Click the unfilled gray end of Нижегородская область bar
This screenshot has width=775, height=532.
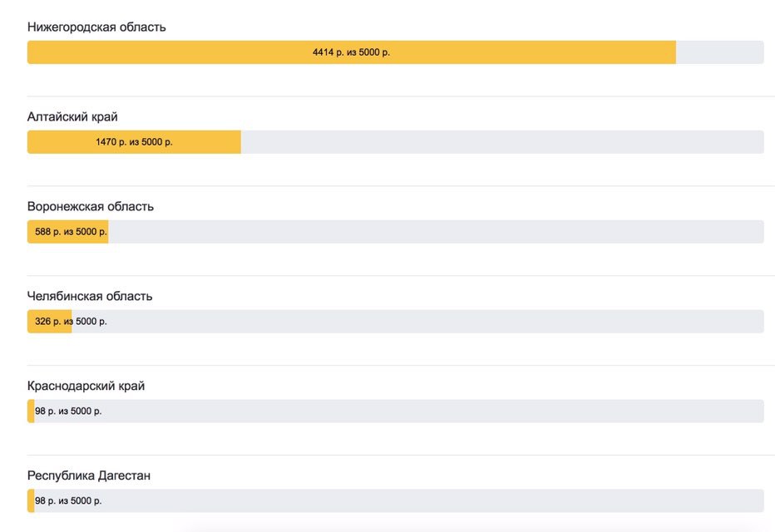(719, 52)
